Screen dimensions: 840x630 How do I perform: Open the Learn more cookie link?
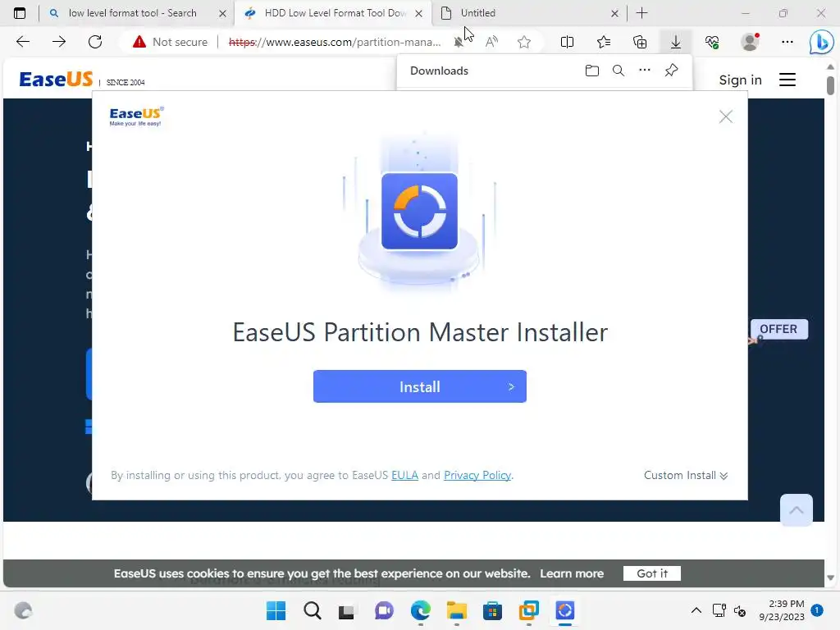[572, 573]
